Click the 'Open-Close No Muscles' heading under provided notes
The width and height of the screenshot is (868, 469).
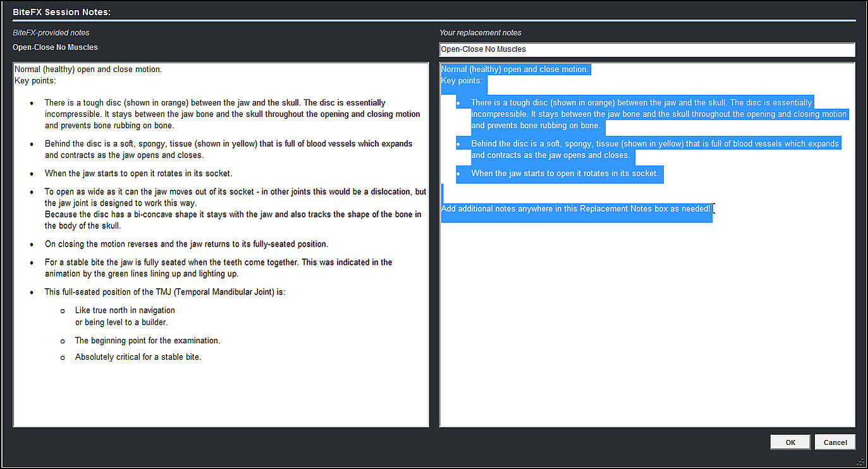55,47
